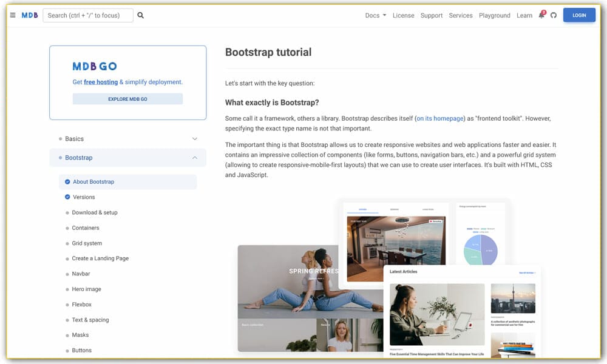Image resolution: width=607 pixels, height=364 pixels.
Task: Open the Containers lesson
Action: pyautogui.click(x=86, y=228)
